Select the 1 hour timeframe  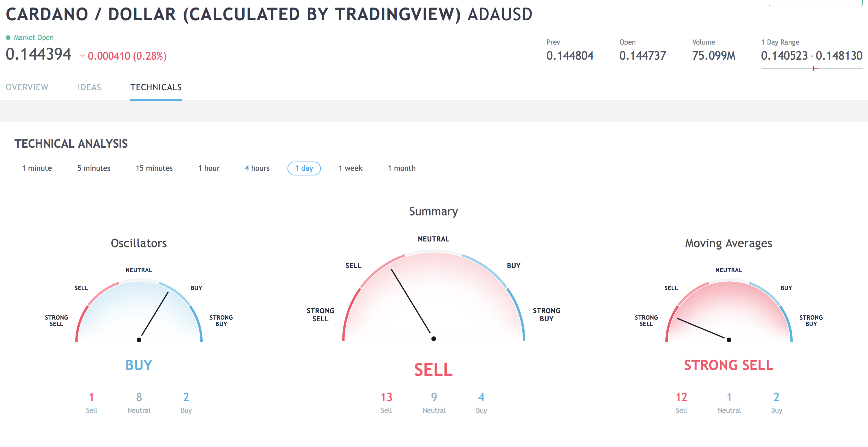208,168
